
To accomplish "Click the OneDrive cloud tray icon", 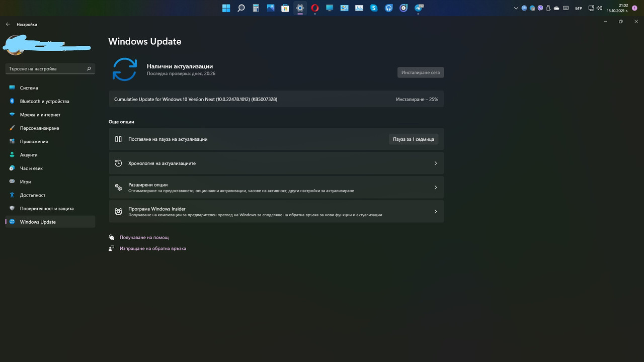I will click(556, 8).
